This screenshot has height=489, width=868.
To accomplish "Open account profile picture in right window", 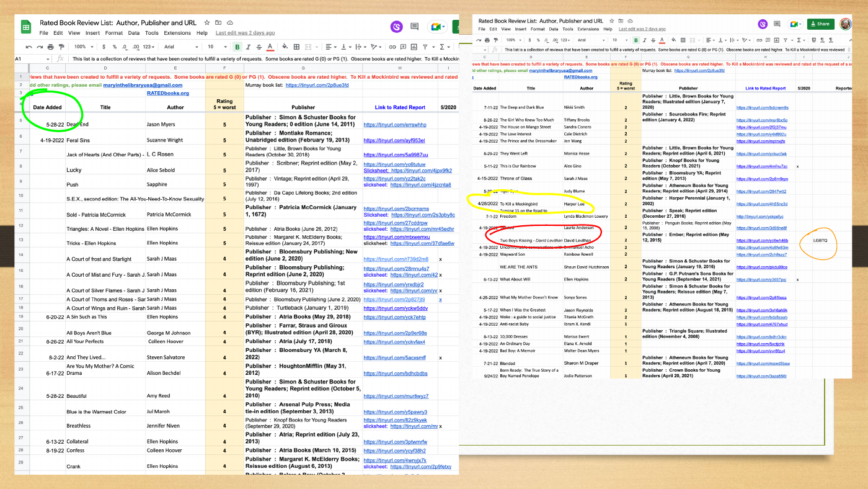I will pos(846,24).
